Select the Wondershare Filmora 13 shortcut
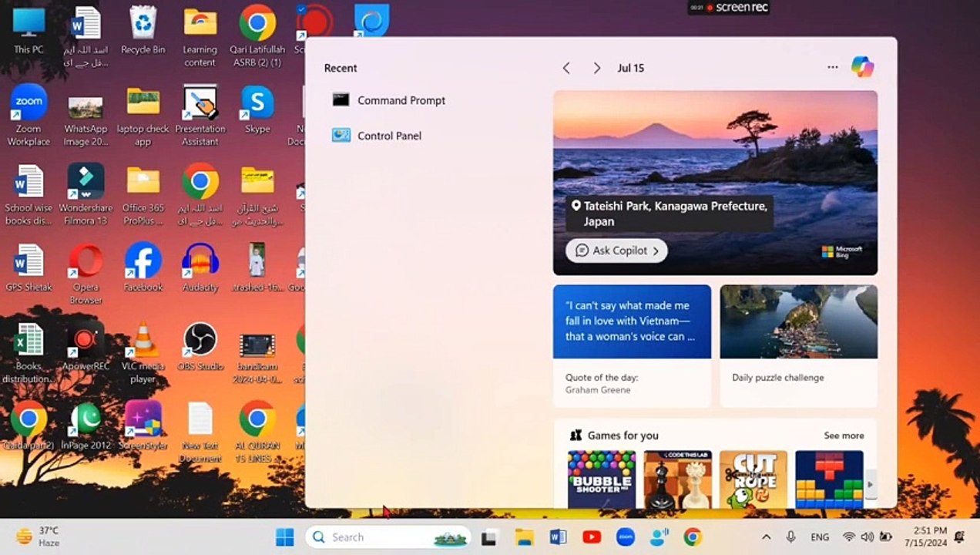980x555 pixels. (x=86, y=195)
